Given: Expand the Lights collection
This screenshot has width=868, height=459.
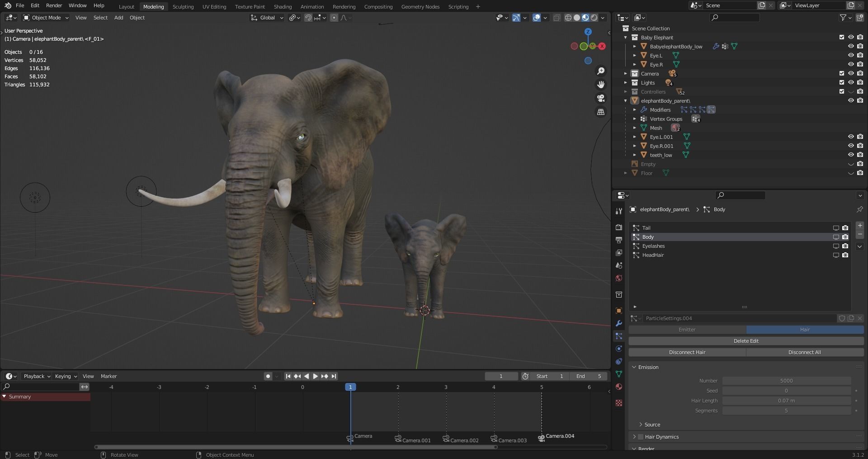Looking at the screenshot, I should tap(626, 83).
